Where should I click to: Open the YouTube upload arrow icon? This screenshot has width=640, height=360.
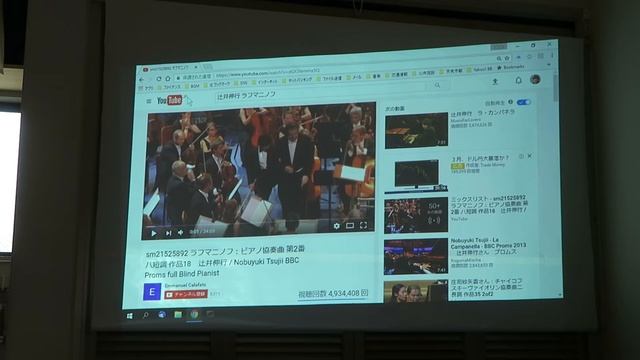[495, 81]
